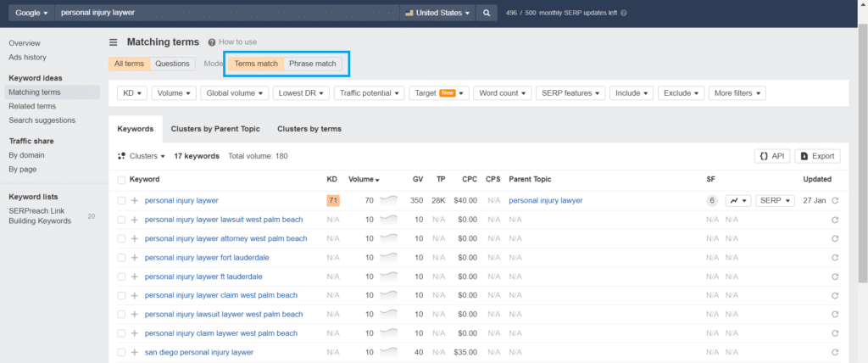The height and width of the screenshot is (363, 868).
Task: Add 'personal injury laywer lawsuit west palm beach' plus icon
Action: click(135, 220)
